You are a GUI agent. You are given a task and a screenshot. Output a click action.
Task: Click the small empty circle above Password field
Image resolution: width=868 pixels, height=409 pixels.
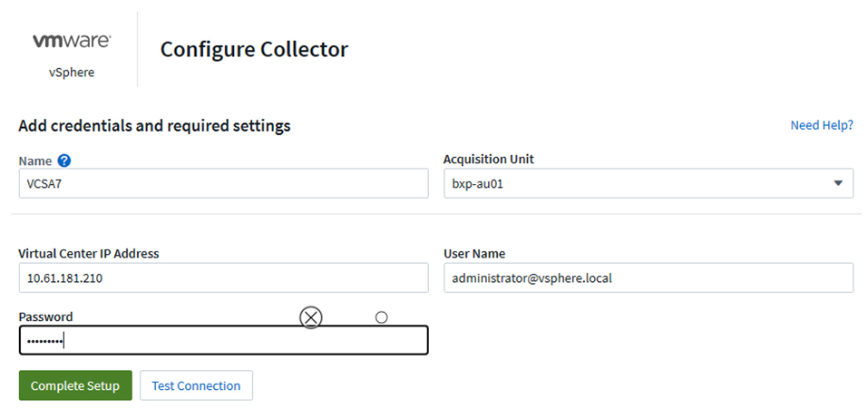tap(381, 316)
